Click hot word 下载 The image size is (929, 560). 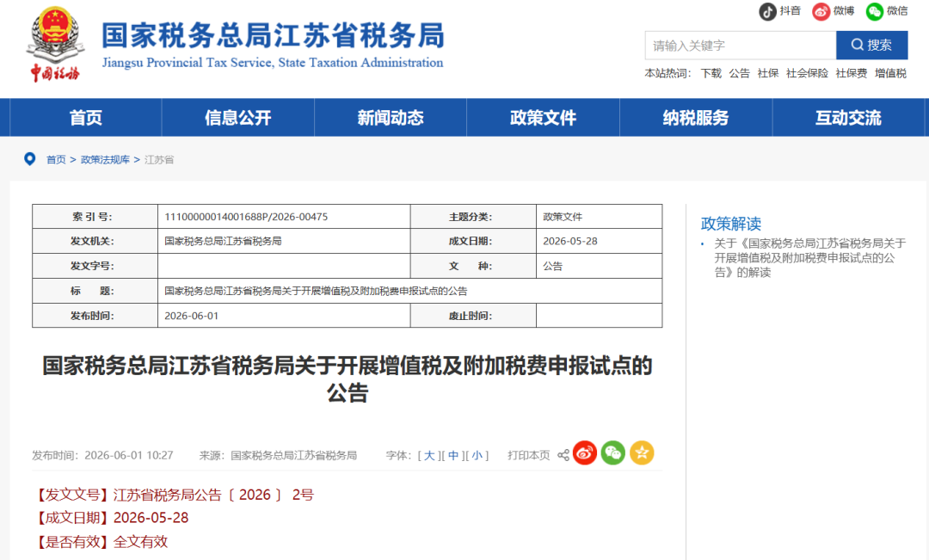tap(711, 73)
